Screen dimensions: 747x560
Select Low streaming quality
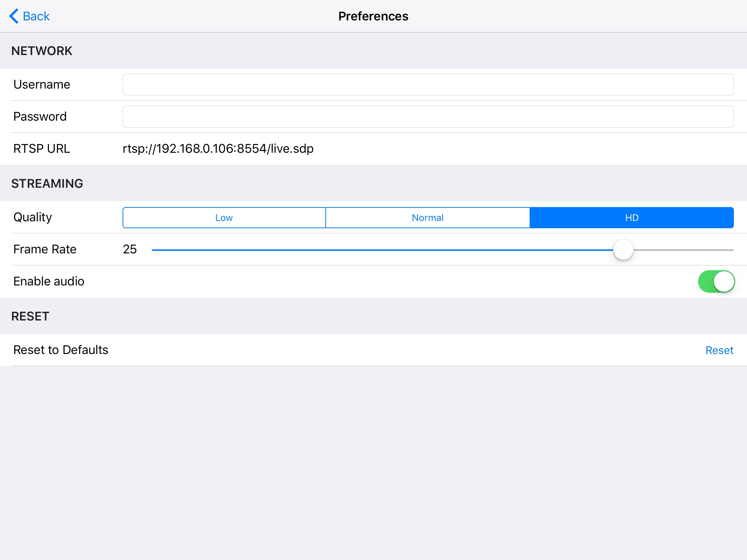coord(224,218)
